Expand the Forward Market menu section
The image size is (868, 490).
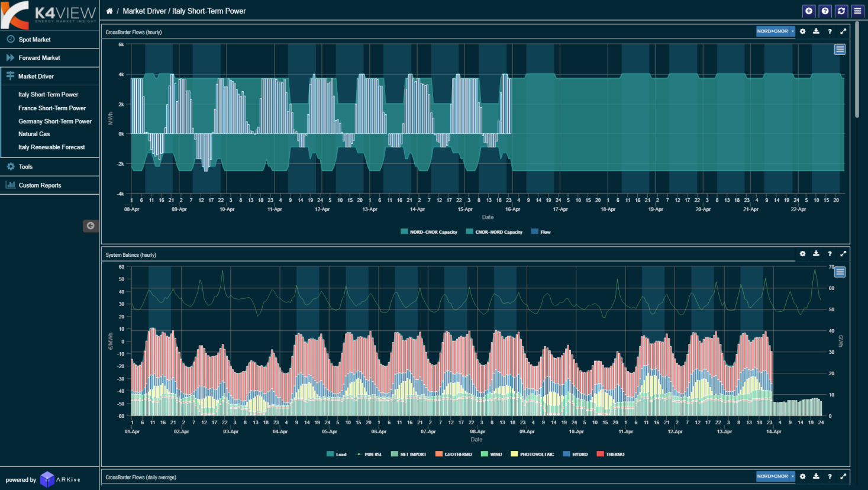[50, 57]
